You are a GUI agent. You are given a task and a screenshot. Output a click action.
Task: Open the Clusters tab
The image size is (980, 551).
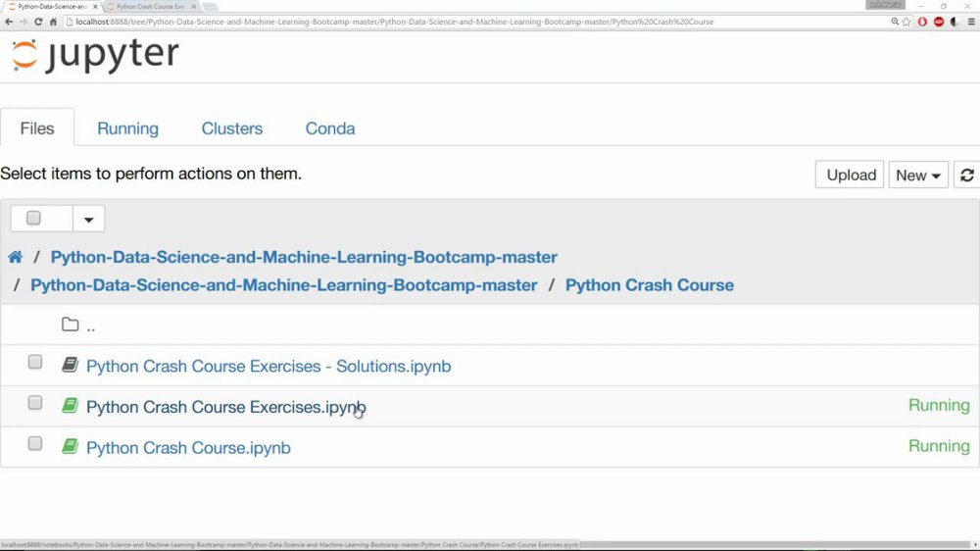click(232, 128)
